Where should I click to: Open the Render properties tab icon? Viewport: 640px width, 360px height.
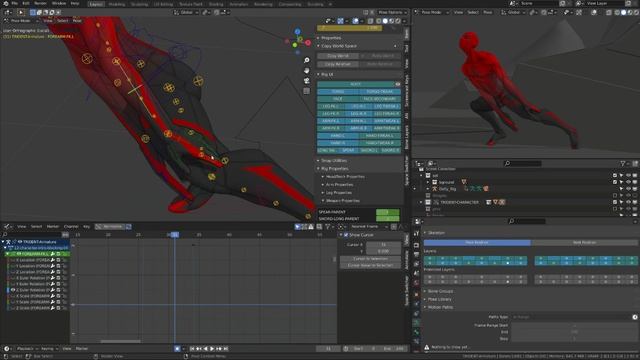click(x=416, y=245)
